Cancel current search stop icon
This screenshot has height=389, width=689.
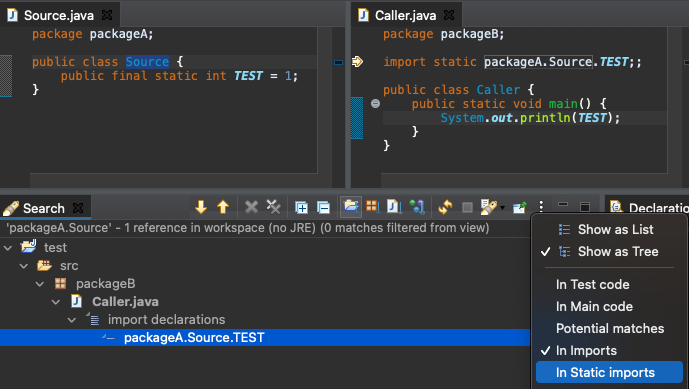468,207
